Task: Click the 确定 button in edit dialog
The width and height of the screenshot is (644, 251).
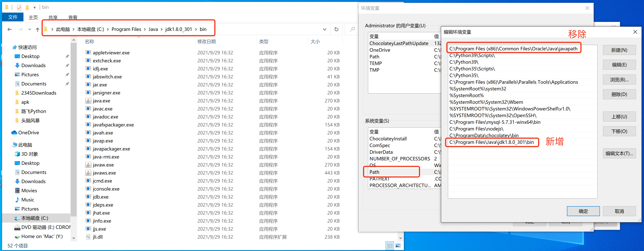Action: pos(583,211)
